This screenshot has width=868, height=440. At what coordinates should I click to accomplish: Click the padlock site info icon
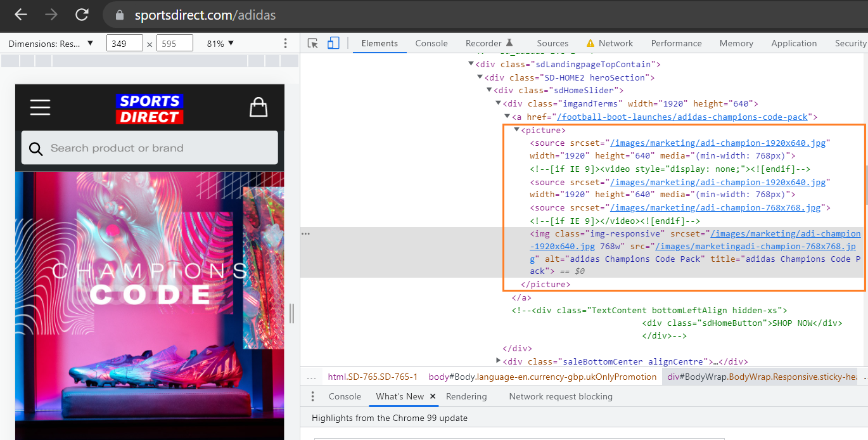coord(119,15)
